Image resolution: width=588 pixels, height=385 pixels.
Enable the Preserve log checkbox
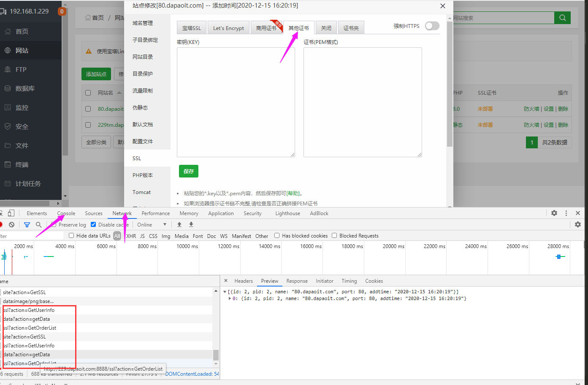[x=54, y=224]
